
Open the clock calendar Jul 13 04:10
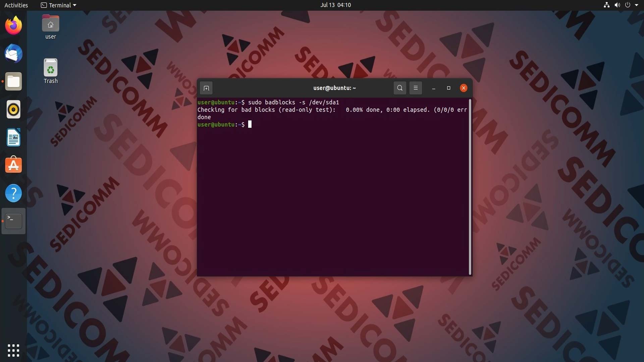(x=335, y=5)
